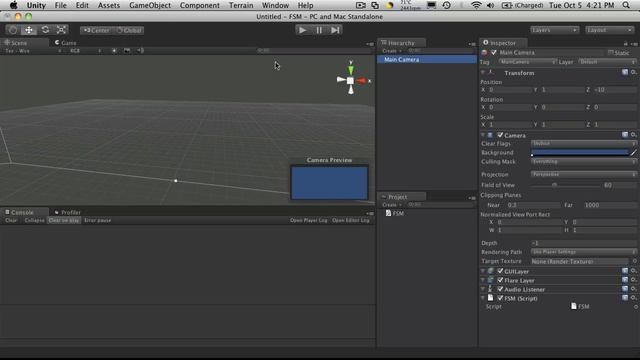Open Camera component help icon
Screen dimensions: 640x360
(625, 135)
